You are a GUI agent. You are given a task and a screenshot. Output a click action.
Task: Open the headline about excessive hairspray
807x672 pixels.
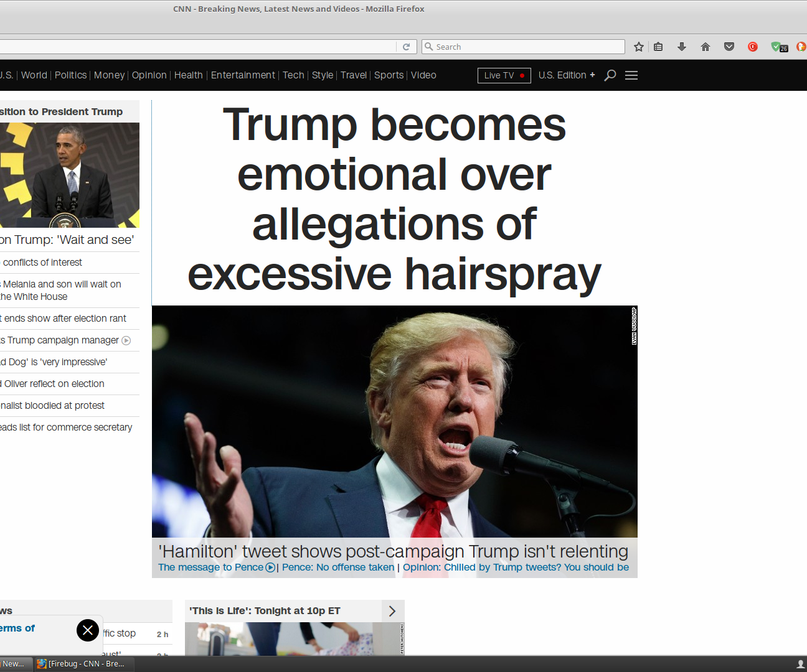coord(395,199)
